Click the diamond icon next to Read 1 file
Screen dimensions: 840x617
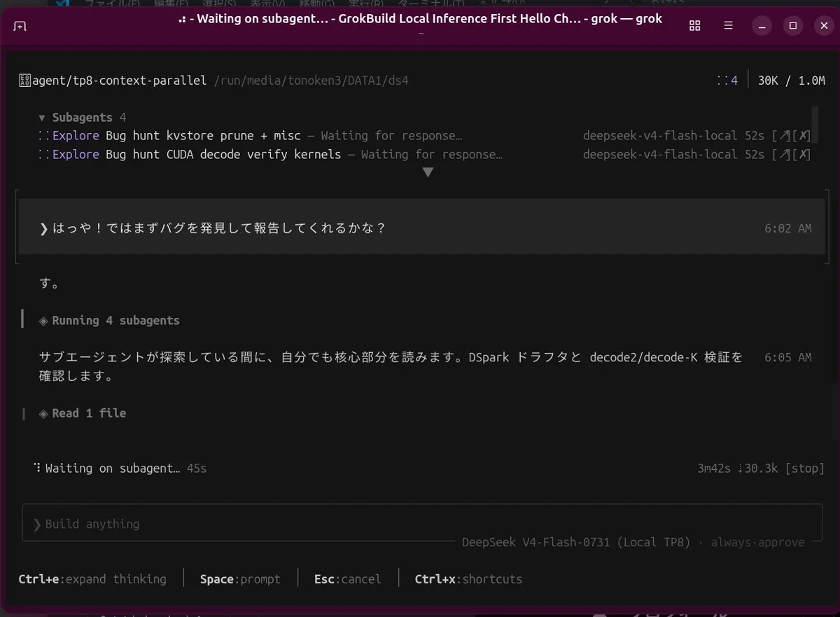pos(43,413)
